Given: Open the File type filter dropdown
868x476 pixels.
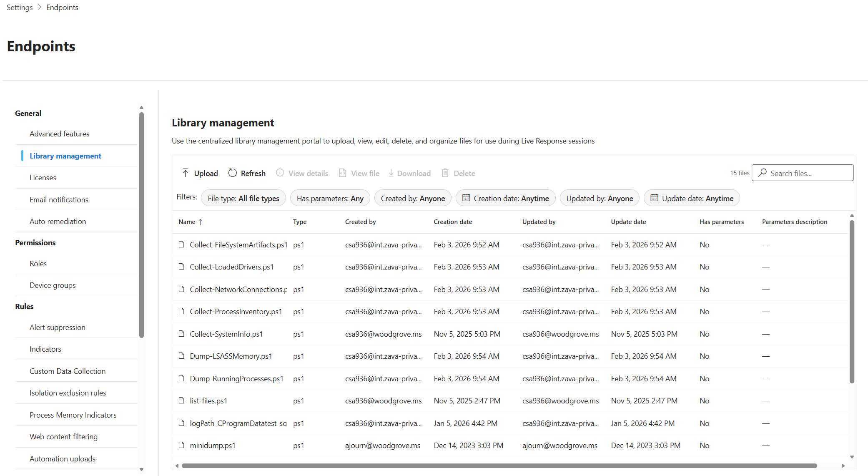Looking at the screenshot, I should coord(243,198).
